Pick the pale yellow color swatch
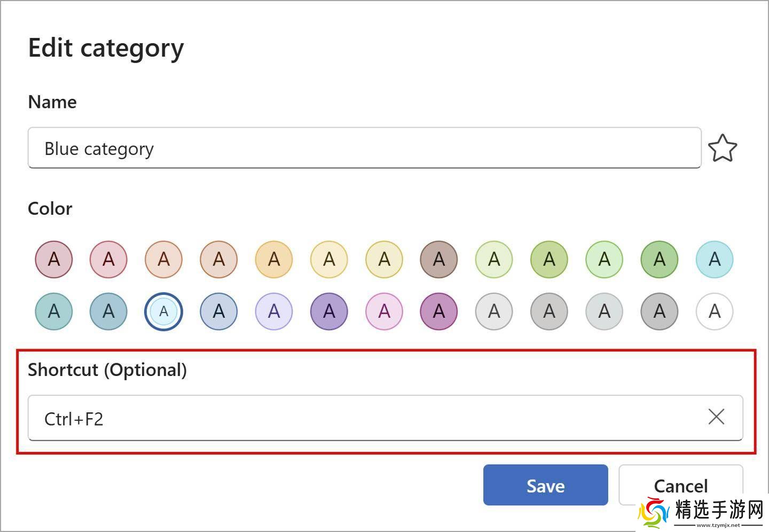 coord(329,260)
